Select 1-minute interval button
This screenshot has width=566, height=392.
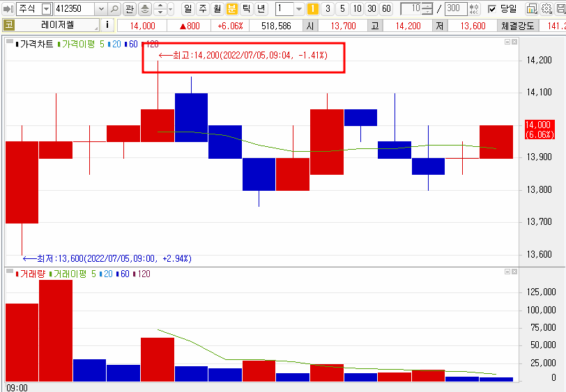click(x=312, y=8)
